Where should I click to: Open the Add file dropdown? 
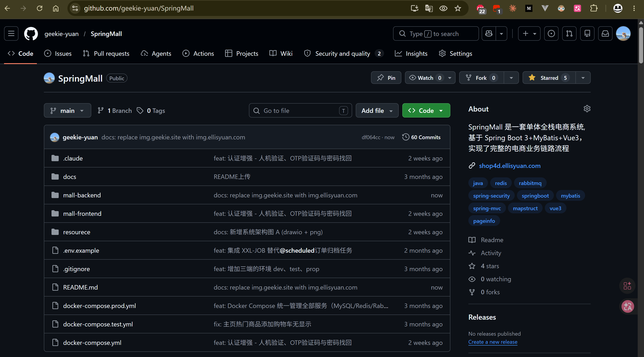(377, 111)
